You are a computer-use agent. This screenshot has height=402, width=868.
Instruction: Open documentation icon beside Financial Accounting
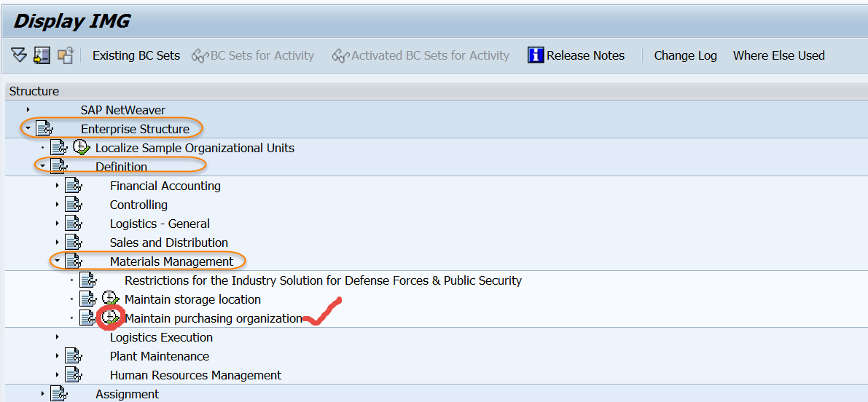74,186
